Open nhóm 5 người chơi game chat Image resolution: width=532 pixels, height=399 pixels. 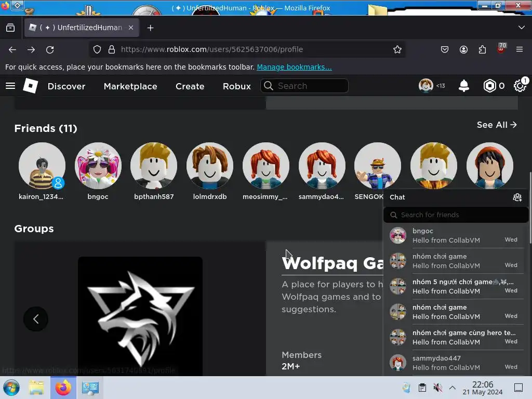coord(456,286)
